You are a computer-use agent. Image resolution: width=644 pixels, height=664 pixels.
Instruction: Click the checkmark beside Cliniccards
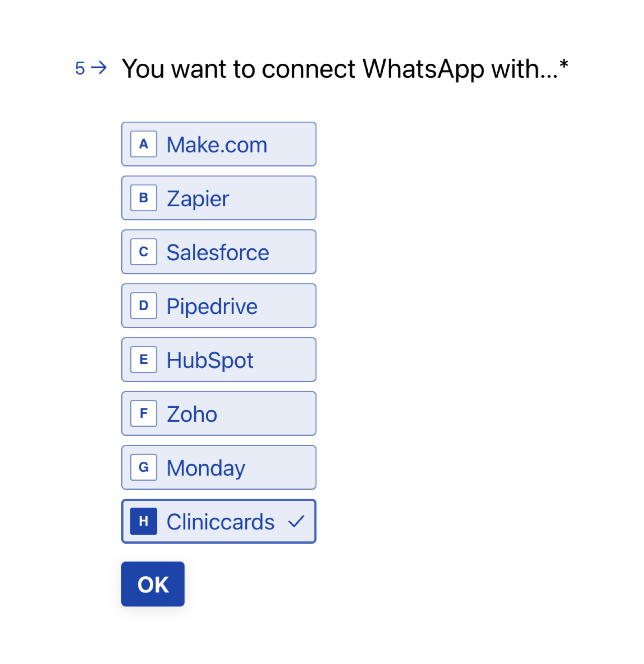[x=296, y=521]
